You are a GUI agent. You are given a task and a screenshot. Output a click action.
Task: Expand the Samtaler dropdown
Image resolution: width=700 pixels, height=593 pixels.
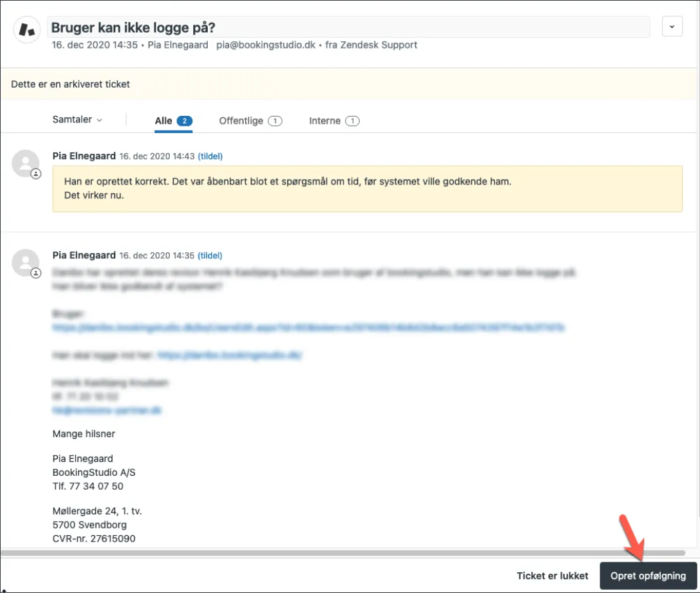(73, 120)
